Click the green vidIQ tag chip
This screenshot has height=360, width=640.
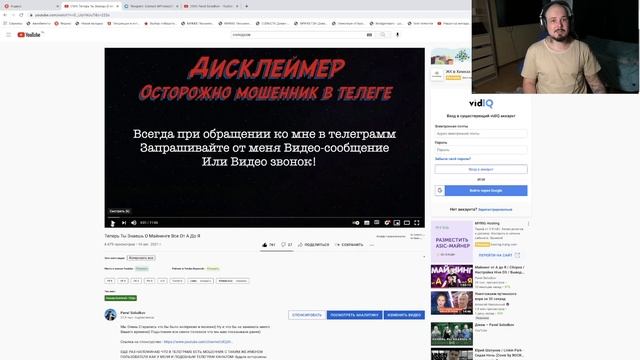pyautogui.click(x=120, y=298)
